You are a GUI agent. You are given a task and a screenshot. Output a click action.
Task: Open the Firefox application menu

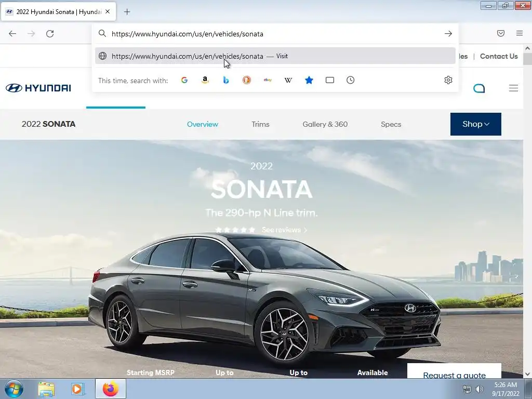[520, 33]
